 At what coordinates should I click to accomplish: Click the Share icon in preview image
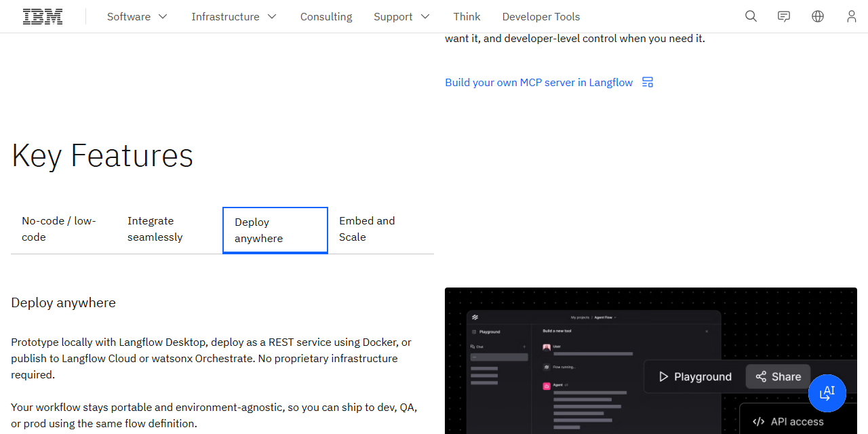pyautogui.click(x=761, y=377)
